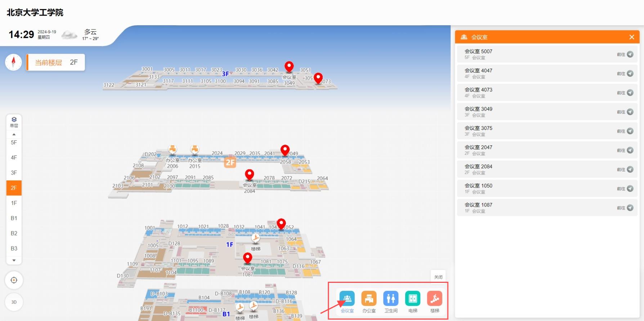Viewport: 644px width, 321px height.
Task: Switch to floor B1 in floor selector
Action: pyautogui.click(x=14, y=218)
